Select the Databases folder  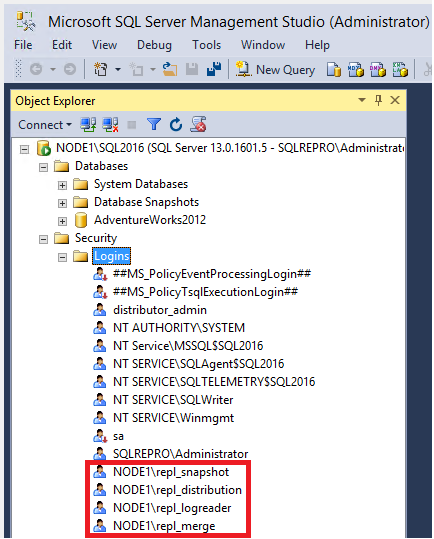coord(101,166)
